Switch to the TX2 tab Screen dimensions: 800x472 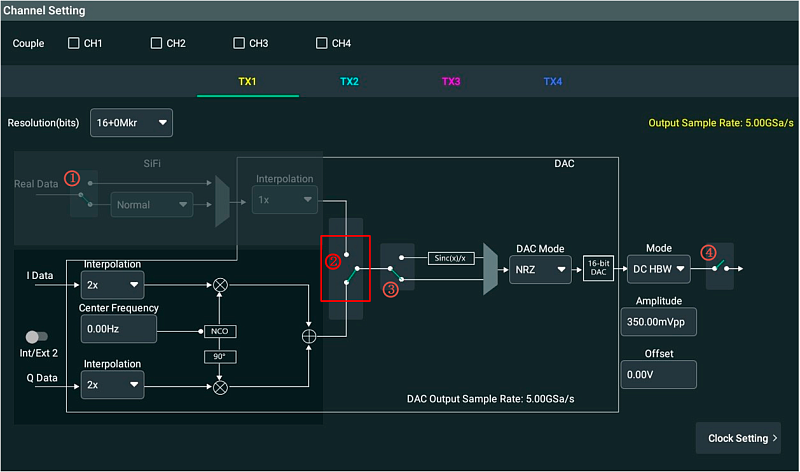(349, 81)
